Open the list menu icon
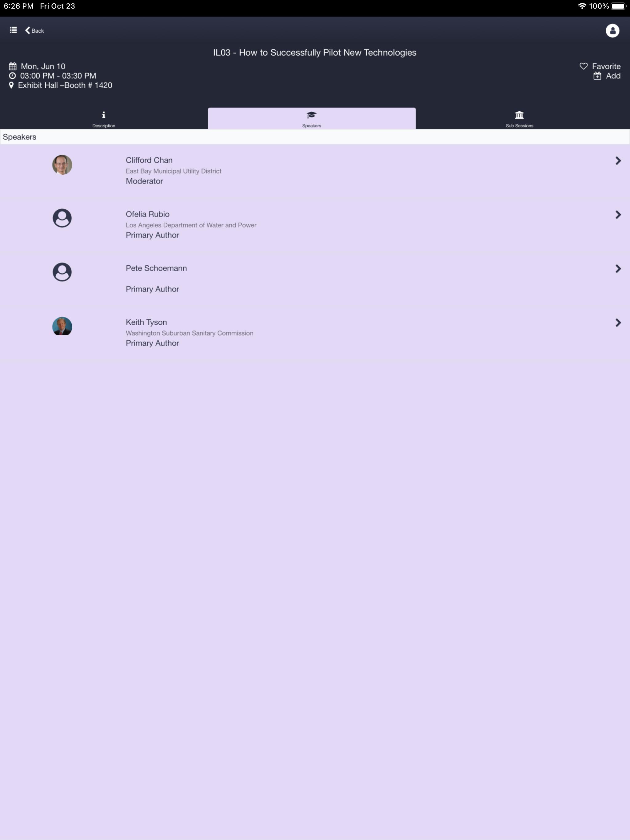Viewport: 630px width, 840px height. pos(13,30)
